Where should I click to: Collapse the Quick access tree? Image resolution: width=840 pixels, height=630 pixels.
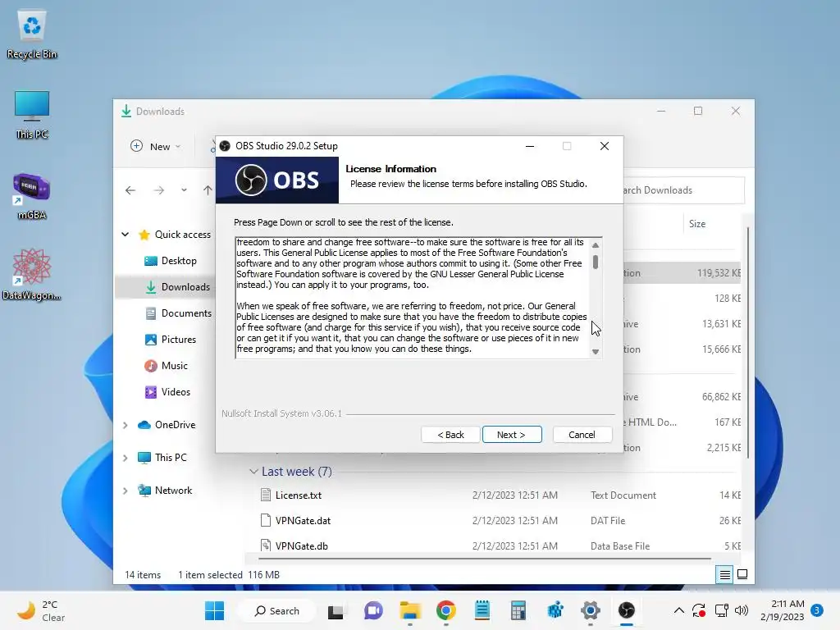pyautogui.click(x=126, y=235)
